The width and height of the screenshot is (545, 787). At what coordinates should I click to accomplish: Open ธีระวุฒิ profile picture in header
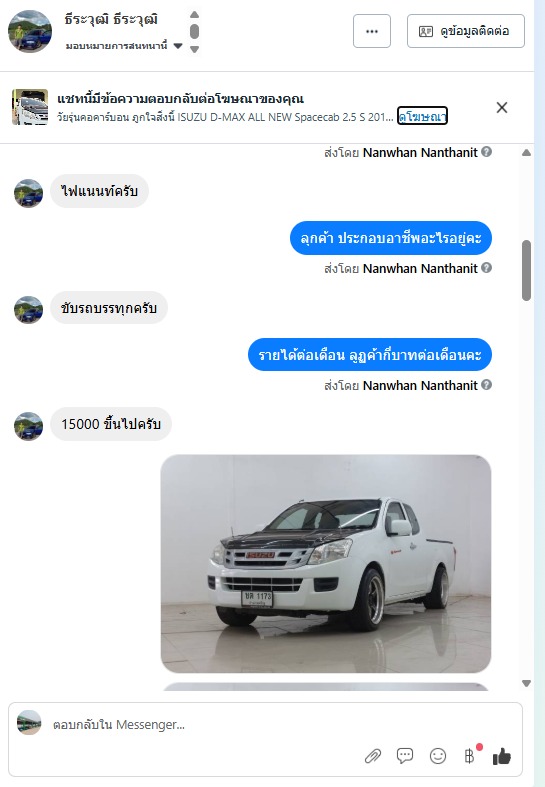30,31
